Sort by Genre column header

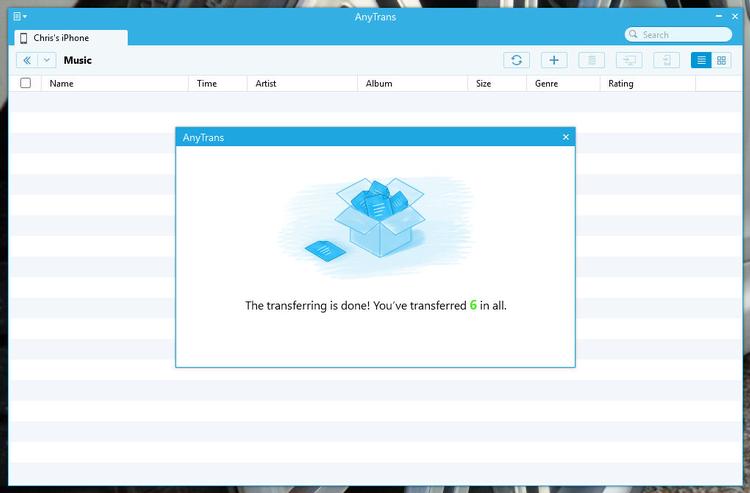tap(563, 83)
